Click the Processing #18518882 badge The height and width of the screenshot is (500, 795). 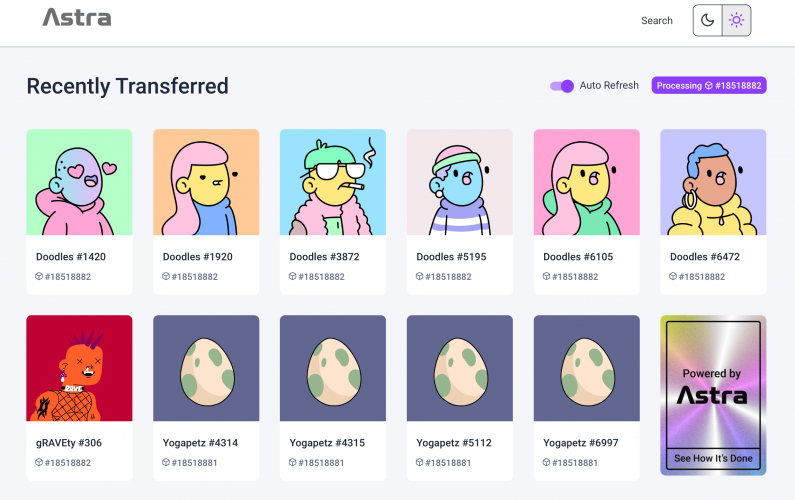(x=709, y=86)
